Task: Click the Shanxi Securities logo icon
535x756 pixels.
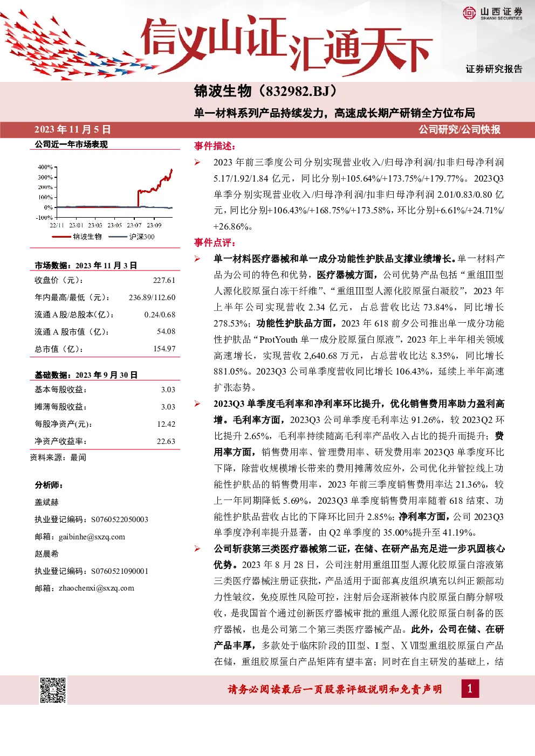Action: [469, 13]
